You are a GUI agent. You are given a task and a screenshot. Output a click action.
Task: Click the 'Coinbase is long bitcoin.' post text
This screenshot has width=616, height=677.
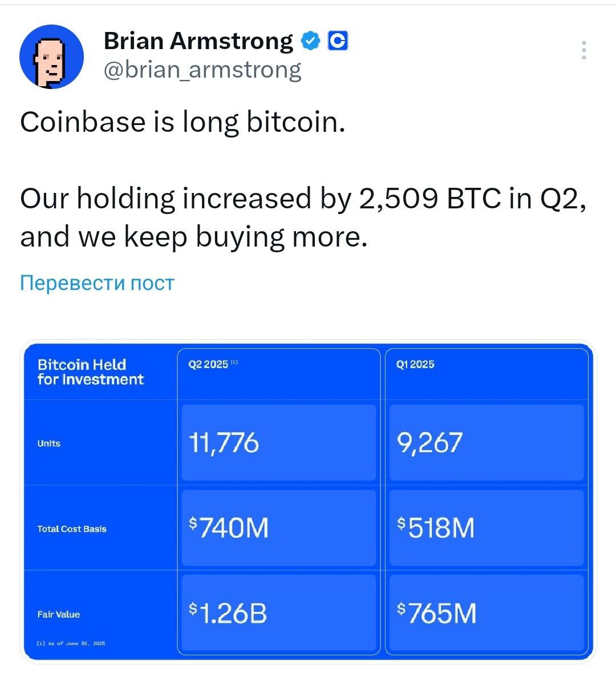click(x=183, y=122)
